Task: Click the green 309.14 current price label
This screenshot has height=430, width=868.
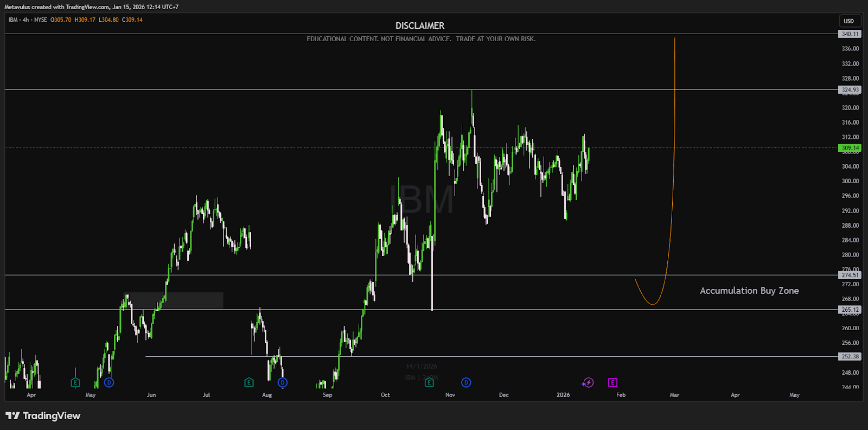Action: click(850, 148)
